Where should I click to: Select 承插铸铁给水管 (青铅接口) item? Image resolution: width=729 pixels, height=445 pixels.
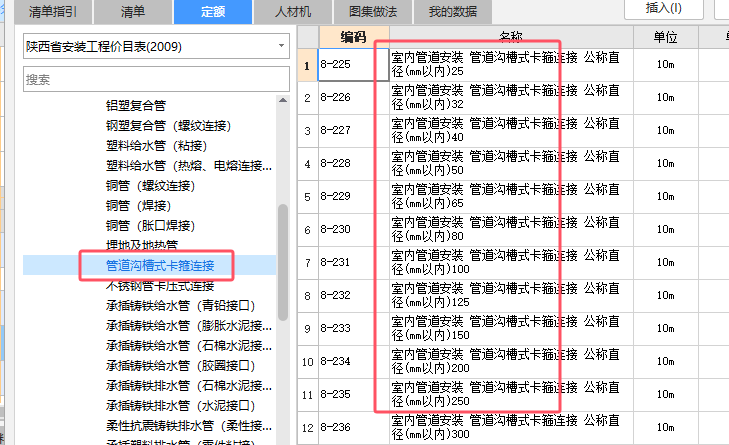pos(180,306)
